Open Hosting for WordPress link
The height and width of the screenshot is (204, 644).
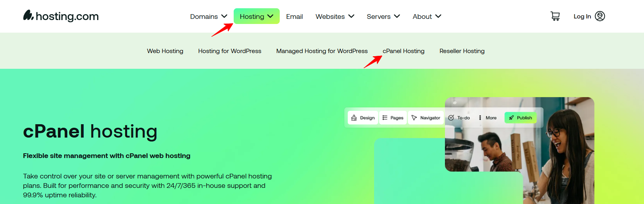coord(230,51)
